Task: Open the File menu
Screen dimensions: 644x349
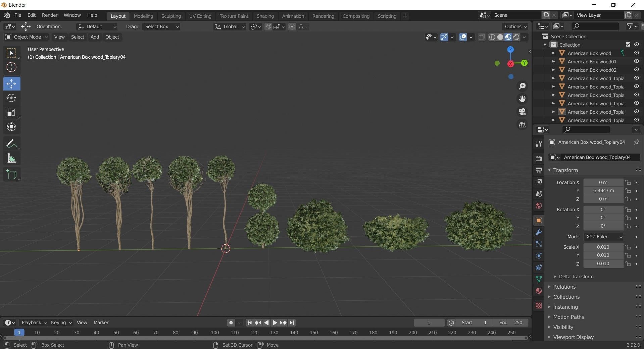Action: (x=18, y=15)
